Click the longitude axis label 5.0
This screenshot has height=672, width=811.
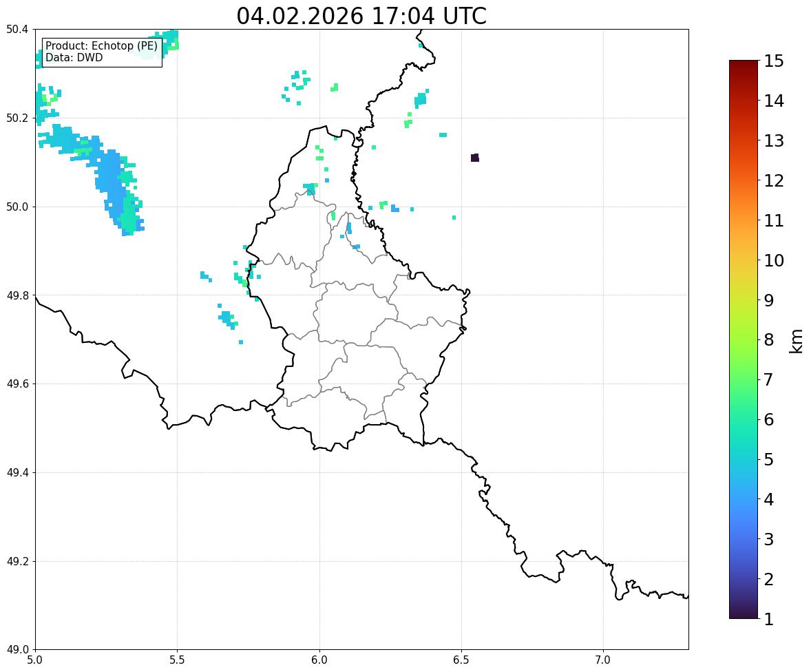[35, 660]
